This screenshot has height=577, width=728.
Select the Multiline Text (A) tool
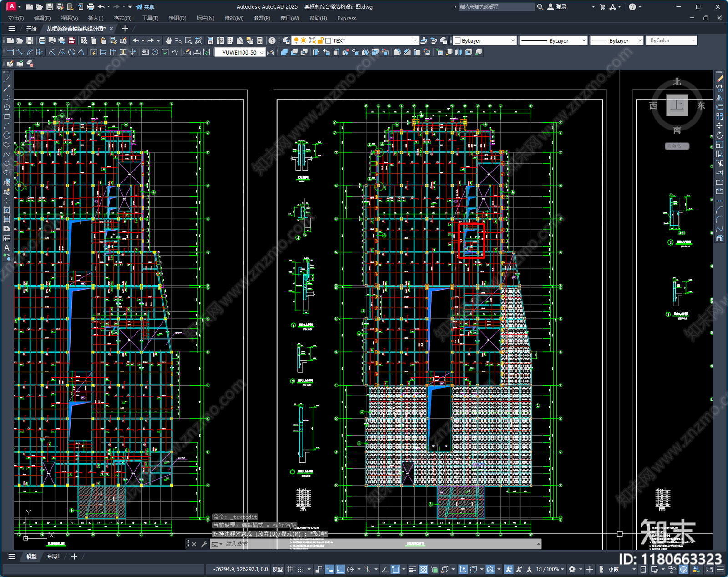point(7,248)
